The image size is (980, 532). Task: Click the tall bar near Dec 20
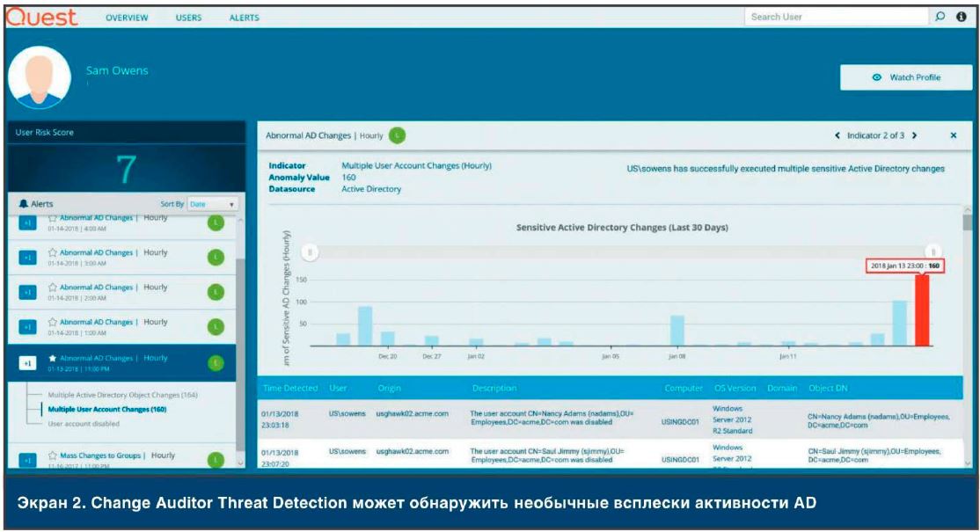click(365, 326)
